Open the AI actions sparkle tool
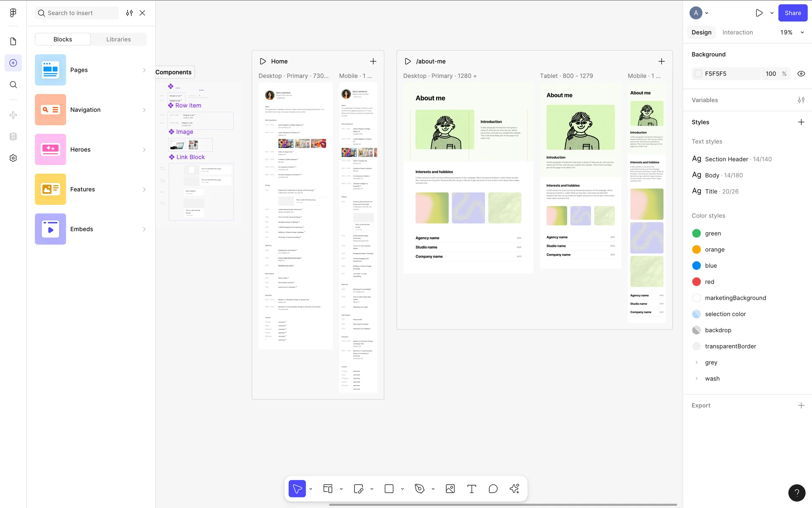 (x=514, y=489)
